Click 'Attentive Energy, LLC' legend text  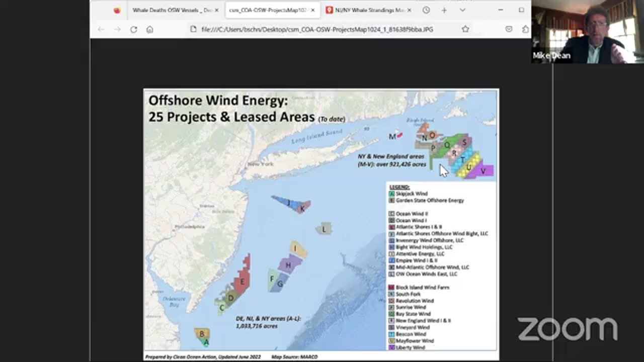420,254
